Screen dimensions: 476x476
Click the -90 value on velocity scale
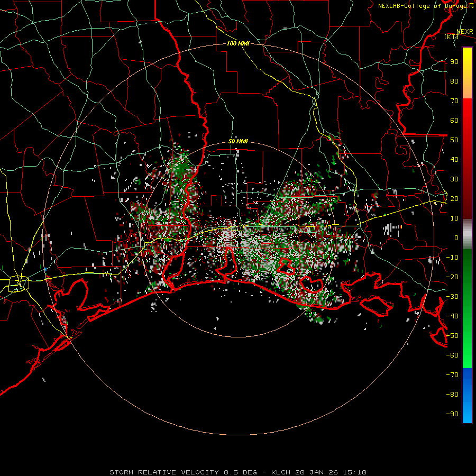click(452, 414)
